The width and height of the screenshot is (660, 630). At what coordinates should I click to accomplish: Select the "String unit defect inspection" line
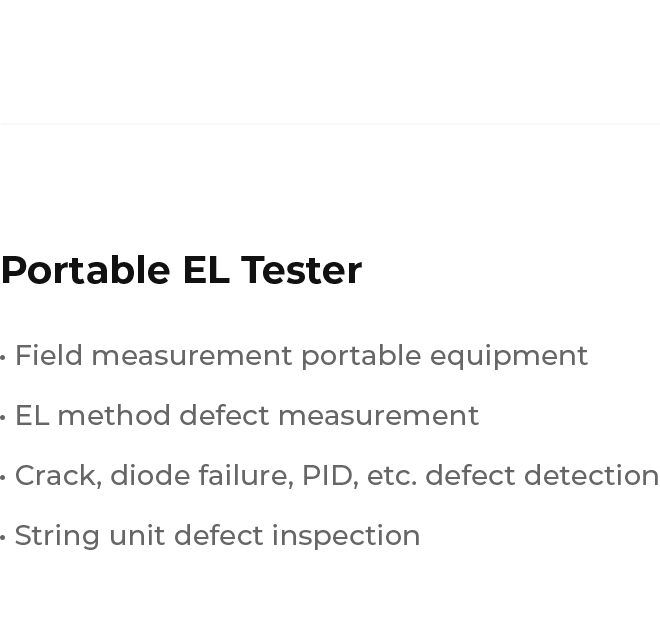217,535
